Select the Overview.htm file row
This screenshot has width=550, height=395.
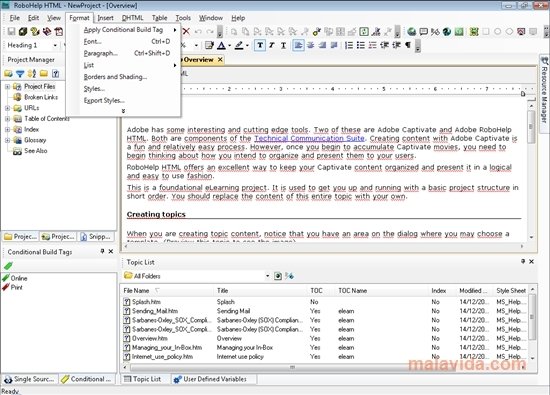324,338
